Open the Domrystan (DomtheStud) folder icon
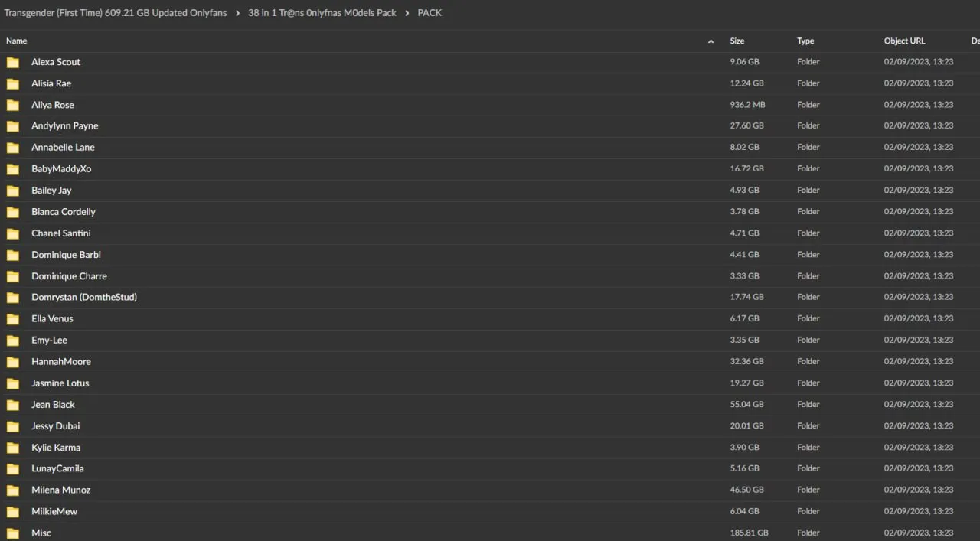980x541 pixels. point(12,298)
